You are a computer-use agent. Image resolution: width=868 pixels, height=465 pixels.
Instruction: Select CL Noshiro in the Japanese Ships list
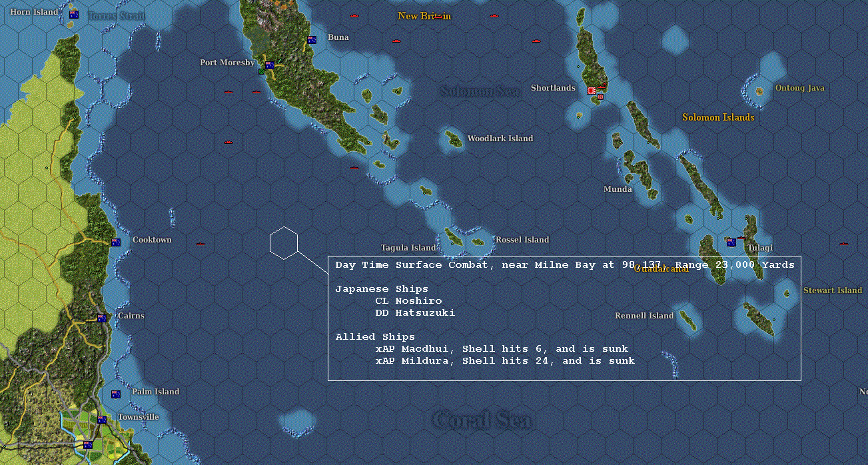pyautogui.click(x=409, y=300)
